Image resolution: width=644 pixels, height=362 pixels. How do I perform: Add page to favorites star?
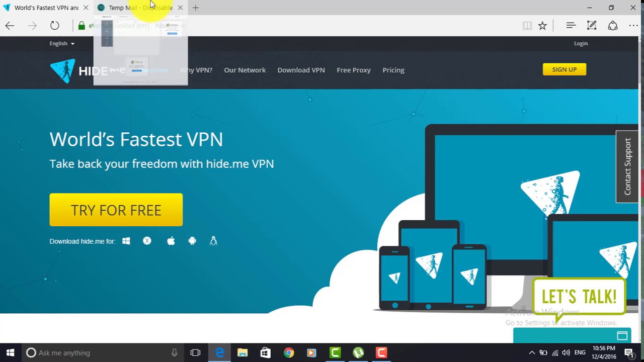tap(542, 26)
